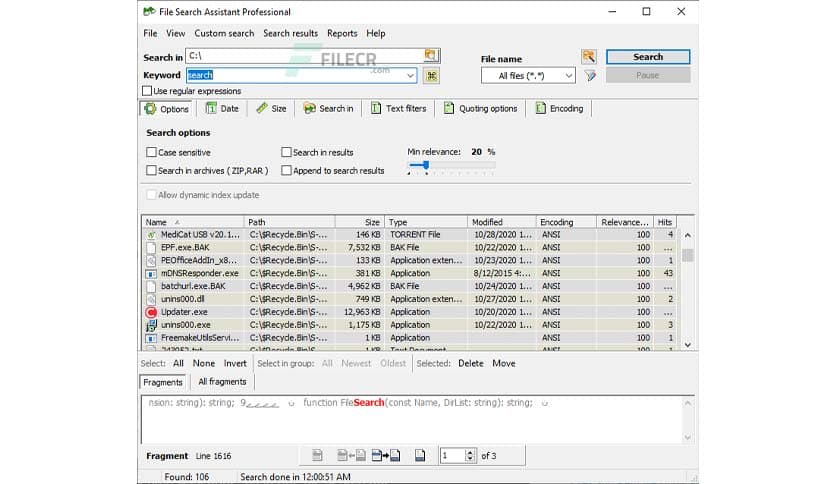This screenshot has height=484, width=836.
Task: Enable Search in archives (ZIP,RAR)
Action: tap(151, 171)
